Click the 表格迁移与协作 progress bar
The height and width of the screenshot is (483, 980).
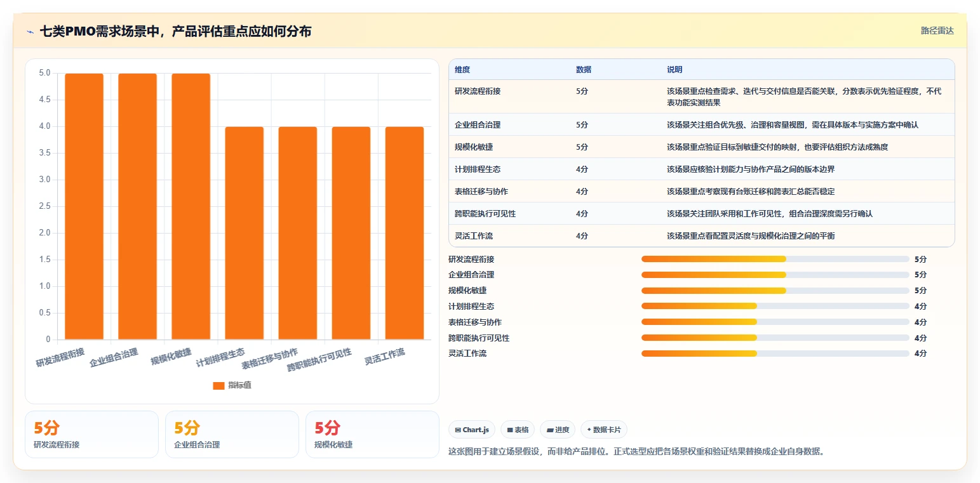pos(775,322)
